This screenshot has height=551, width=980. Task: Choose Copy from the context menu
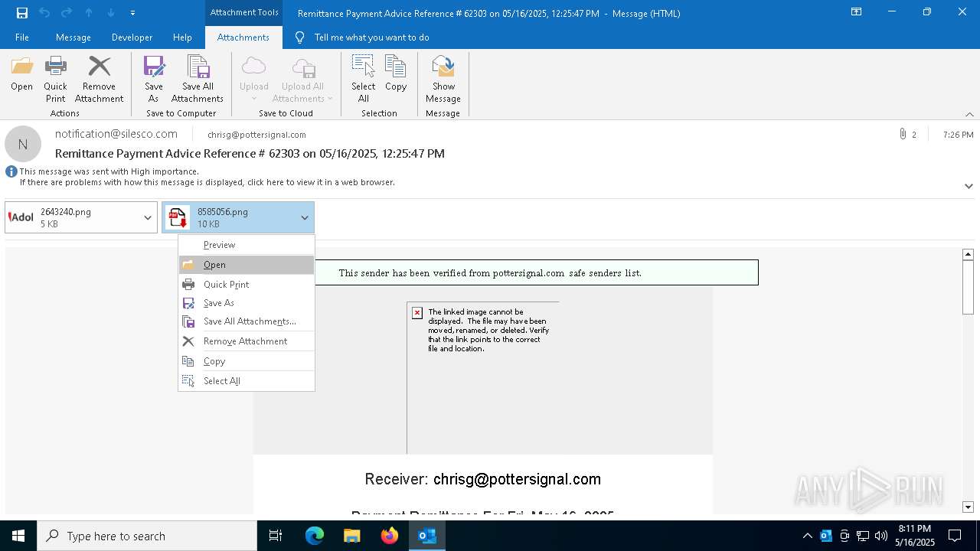[x=247, y=361]
